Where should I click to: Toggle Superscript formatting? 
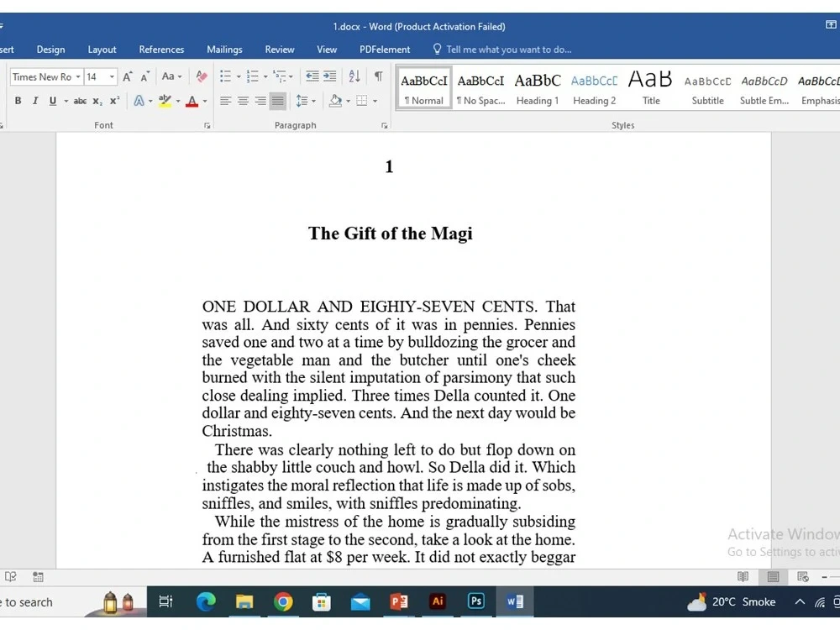(x=114, y=101)
